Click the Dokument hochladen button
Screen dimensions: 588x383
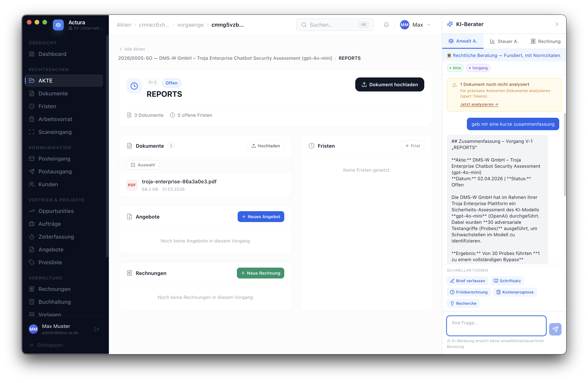(389, 85)
